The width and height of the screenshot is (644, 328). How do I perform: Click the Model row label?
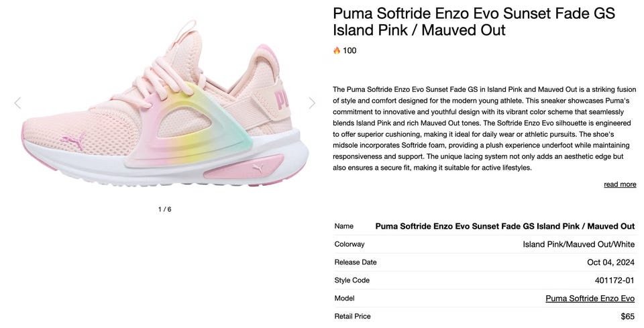[345, 298]
